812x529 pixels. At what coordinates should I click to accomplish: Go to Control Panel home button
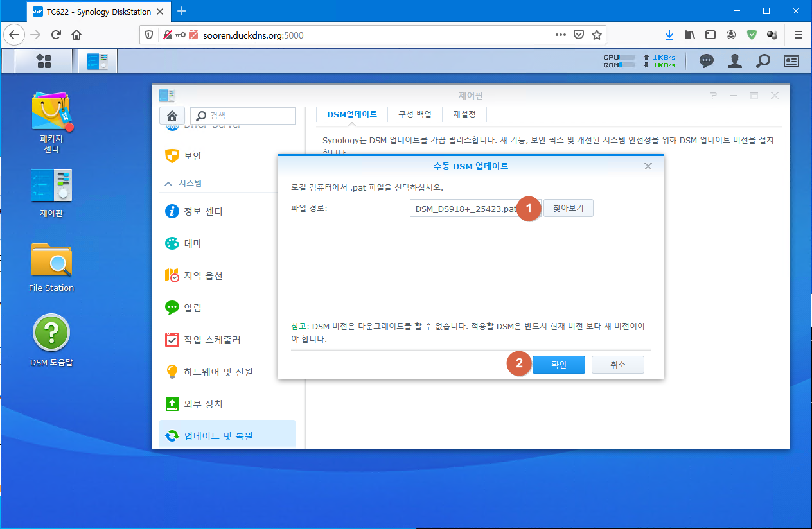(x=172, y=116)
